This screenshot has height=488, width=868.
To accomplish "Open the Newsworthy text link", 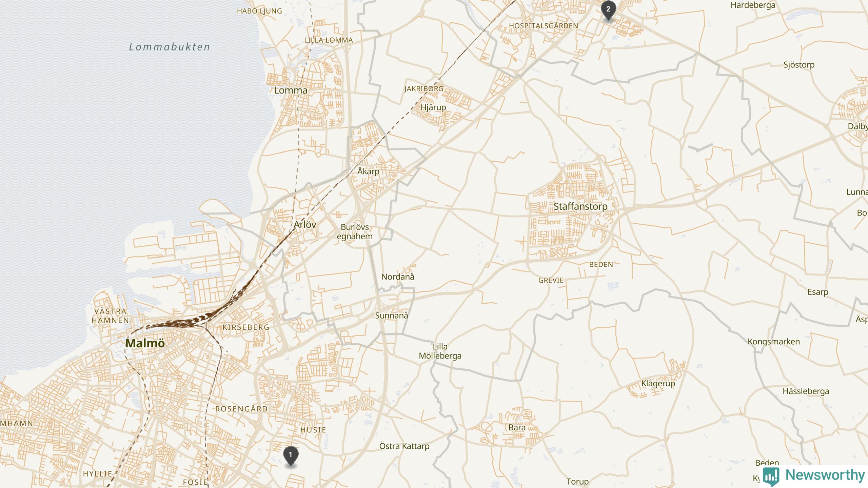I will tap(825, 475).
